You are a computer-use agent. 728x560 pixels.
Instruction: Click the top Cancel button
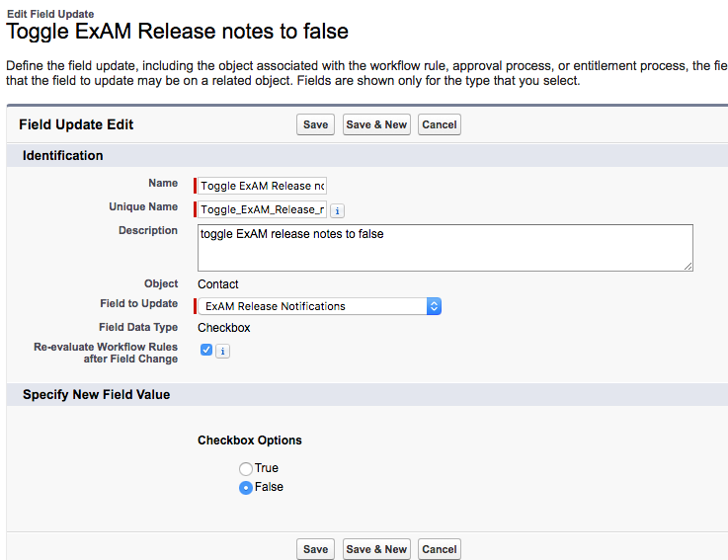440,124
